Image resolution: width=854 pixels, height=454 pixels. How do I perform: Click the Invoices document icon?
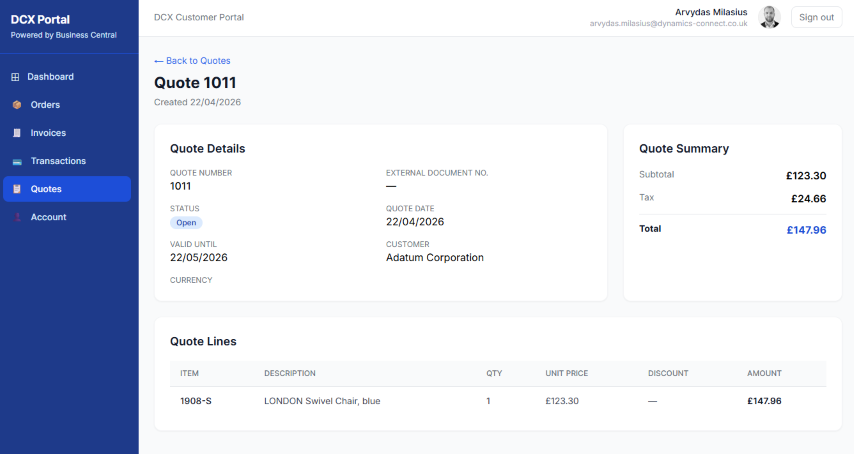coord(16,133)
